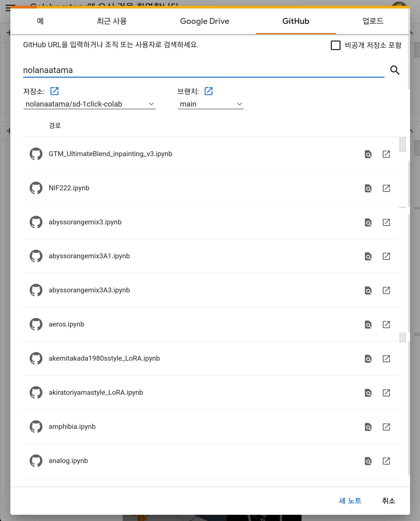Enable 비공개 저장소 포함 checkbox

tap(335, 45)
